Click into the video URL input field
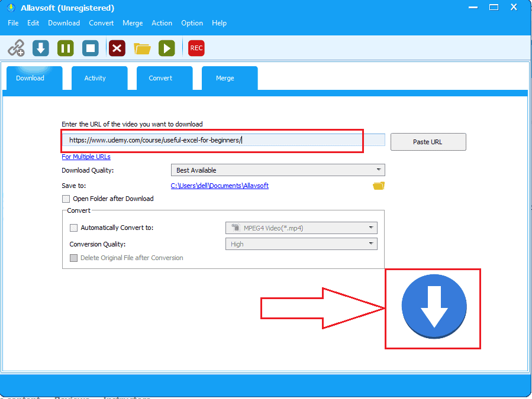 224,140
